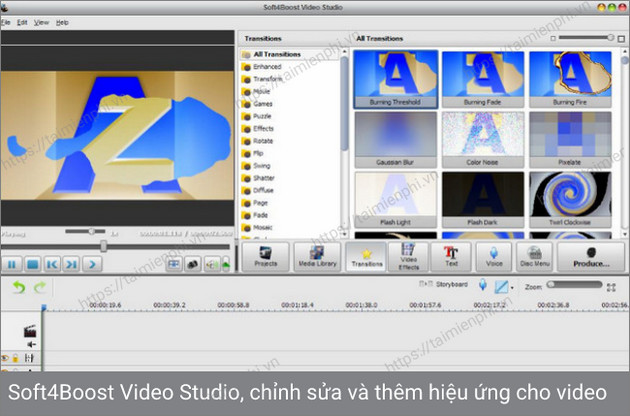
Task: Stop the preview playback
Action: [32, 264]
